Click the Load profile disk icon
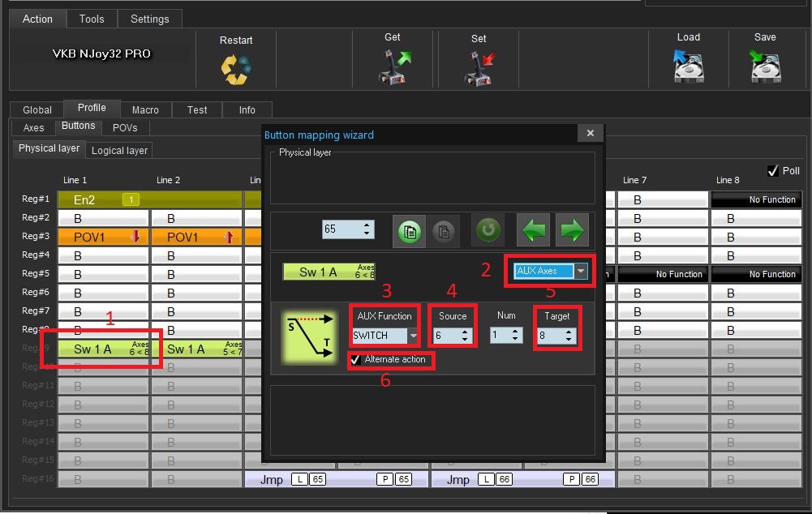Image resolution: width=812 pixels, height=514 pixels. pyautogui.click(x=688, y=66)
